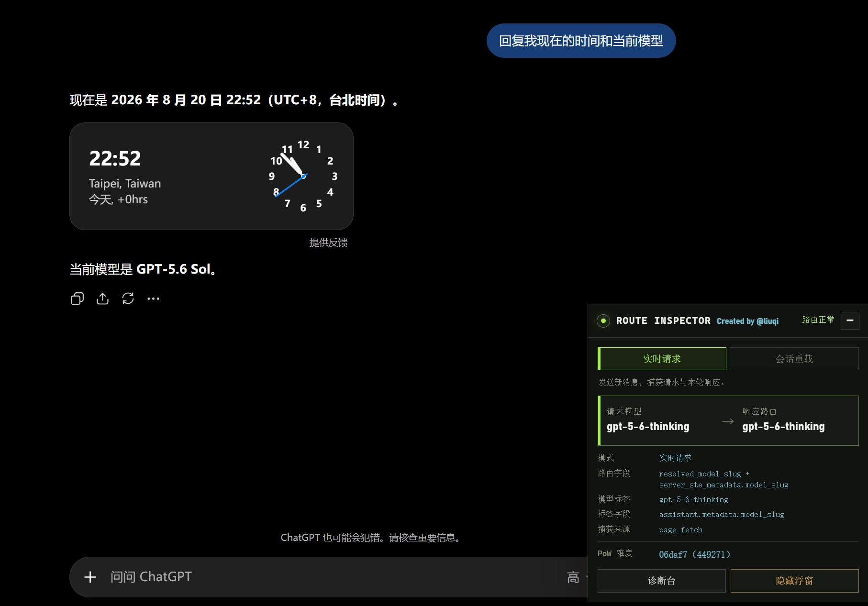Click the response route gpt-5-6-thinking under 响应路由
The image size is (868, 606).
point(783,427)
